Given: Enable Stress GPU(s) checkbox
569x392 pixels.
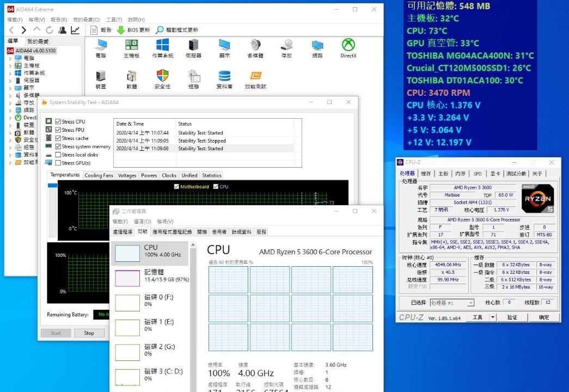Looking at the screenshot, I should 58,163.
